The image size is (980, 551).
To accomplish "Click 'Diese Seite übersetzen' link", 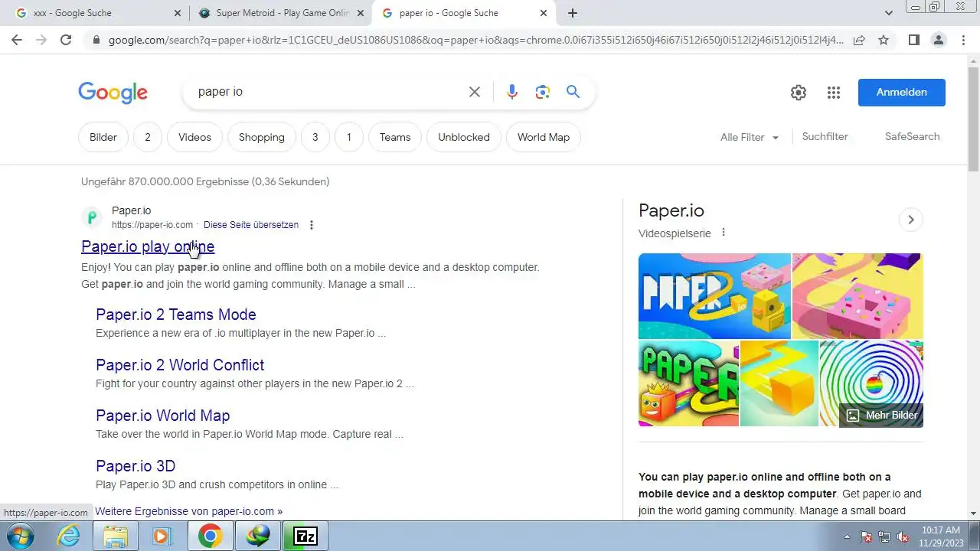I will point(251,225).
